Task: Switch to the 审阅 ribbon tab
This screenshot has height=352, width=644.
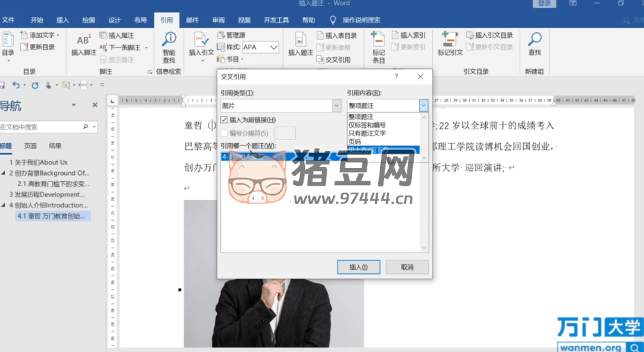Action: pos(218,20)
